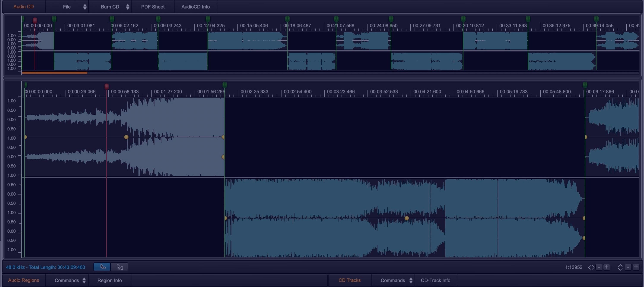Viewport: 644px width, 287px height.
Task: Click volume node in second region middle
Action: click(x=407, y=218)
